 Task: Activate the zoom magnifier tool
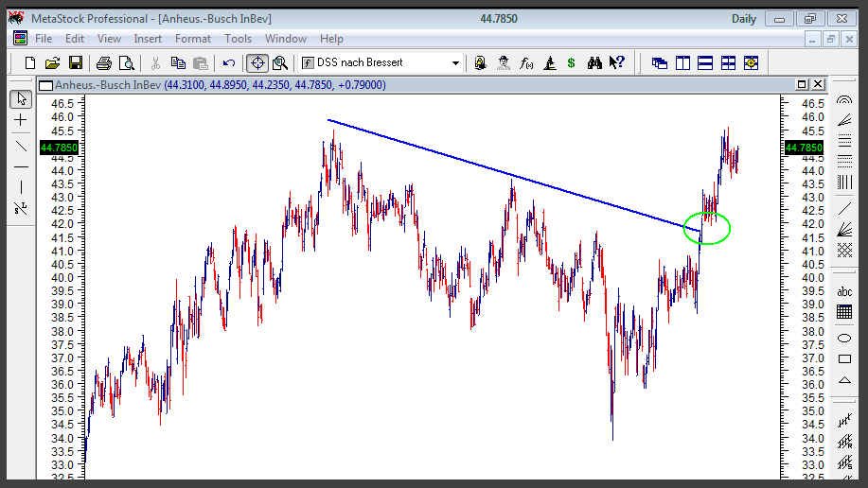tap(280, 63)
